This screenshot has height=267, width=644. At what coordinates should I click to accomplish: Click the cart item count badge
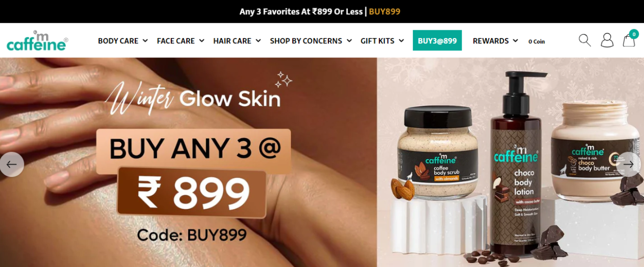tap(634, 34)
